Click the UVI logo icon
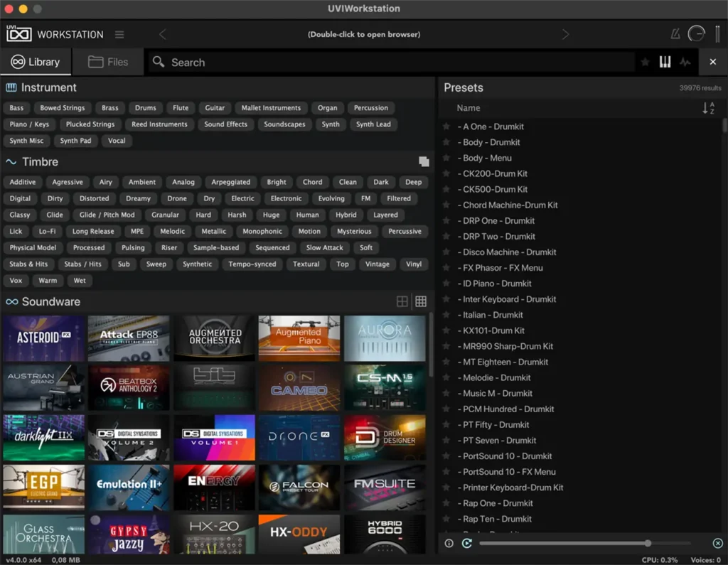 coord(18,34)
